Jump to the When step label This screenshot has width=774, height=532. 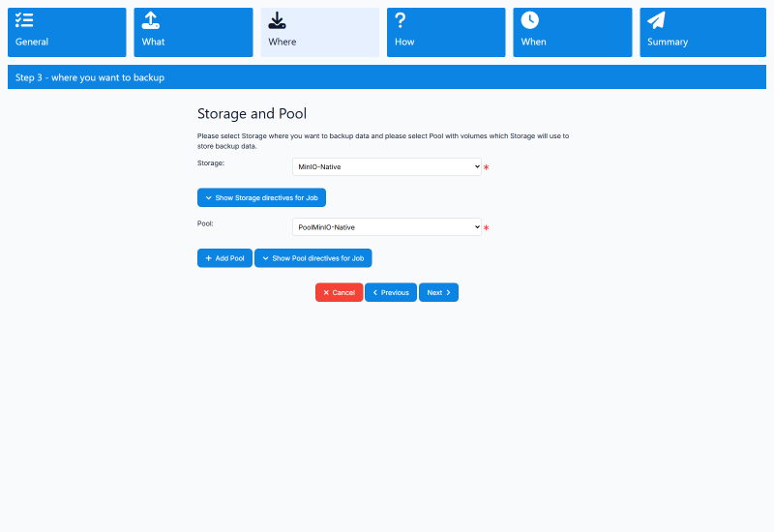(x=534, y=42)
